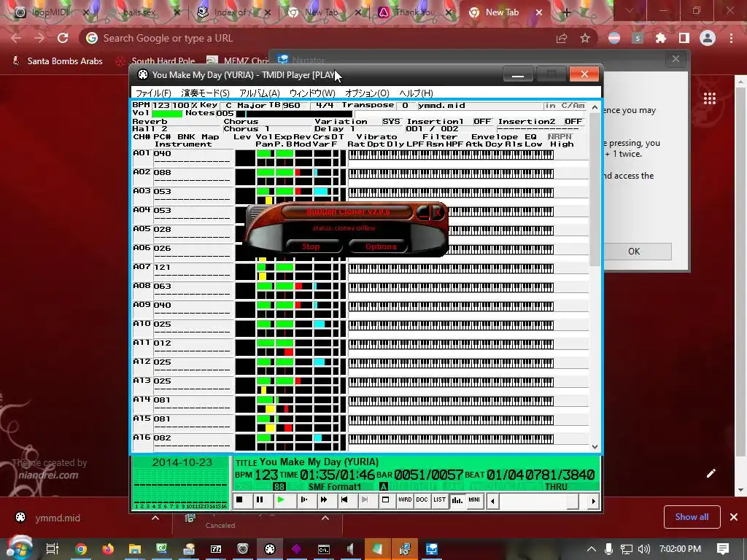The width and height of the screenshot is (747, 560).
Task: Skip to next track in TMIDI
Action: tap(365, 500)
